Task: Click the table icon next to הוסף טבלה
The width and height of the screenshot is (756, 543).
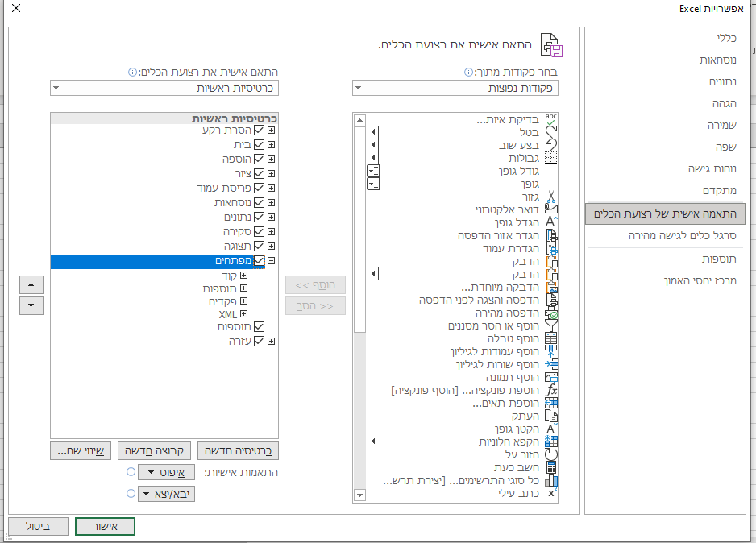Action: 551,339
